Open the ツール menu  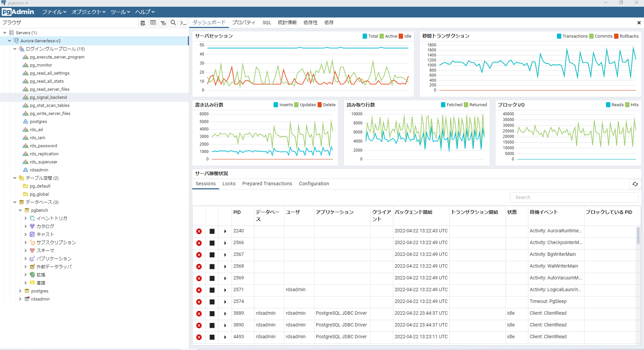(x=120, y=12)
